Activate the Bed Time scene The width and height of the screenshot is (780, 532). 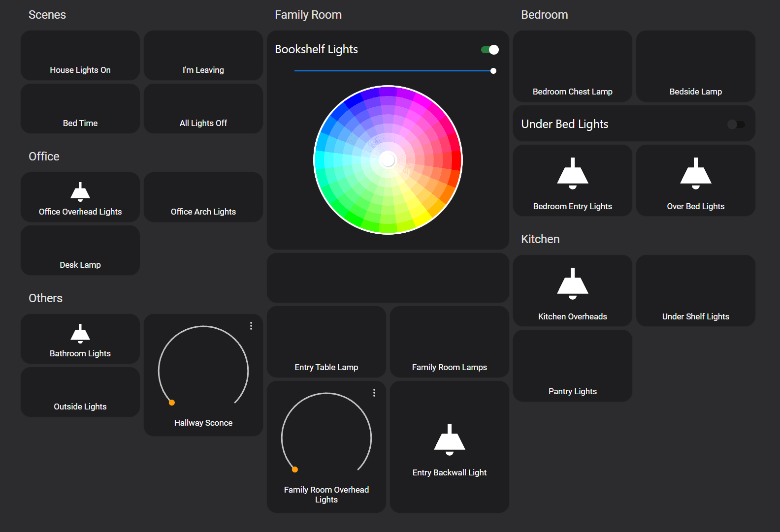point(80,109)
